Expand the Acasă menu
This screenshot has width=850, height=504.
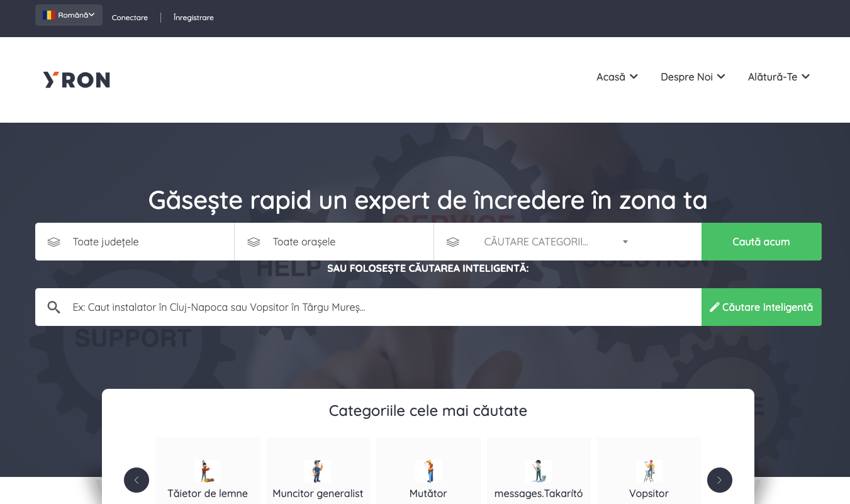coord(617,77)
